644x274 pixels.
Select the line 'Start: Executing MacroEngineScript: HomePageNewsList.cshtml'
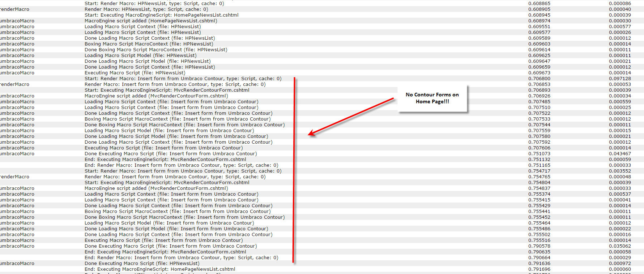tap(161, 15)
